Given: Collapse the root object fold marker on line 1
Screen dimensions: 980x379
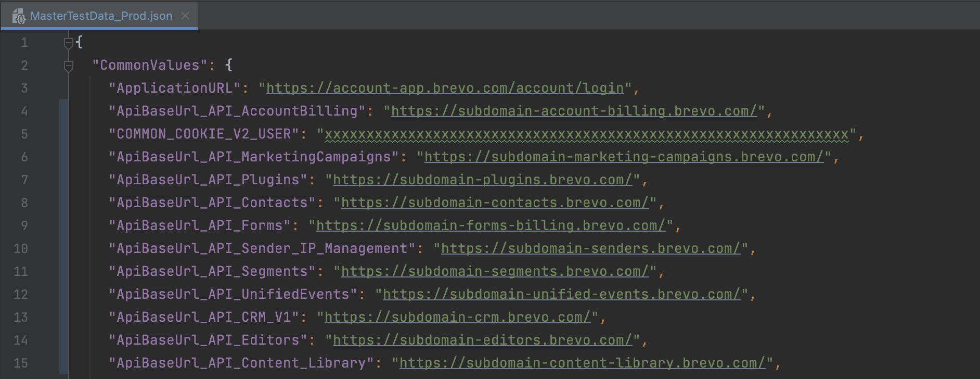Looking at the screenshot, I should [68, 43].
